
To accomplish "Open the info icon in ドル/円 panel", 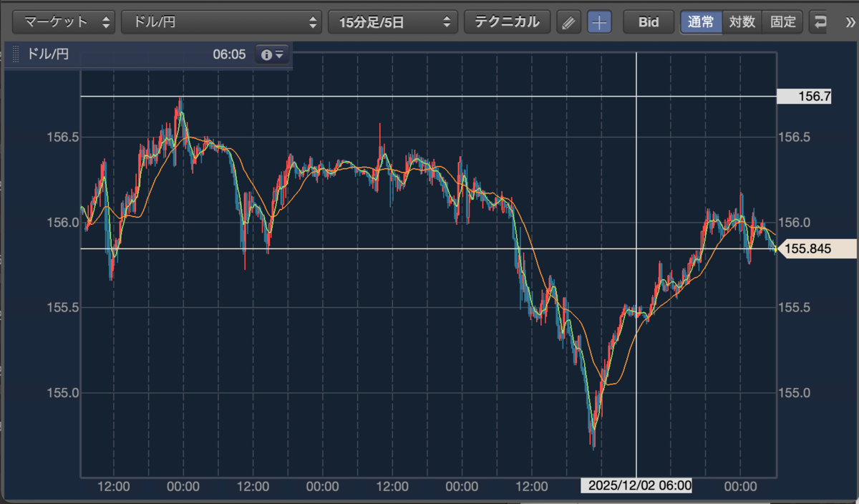I will (x=273, y=54).
